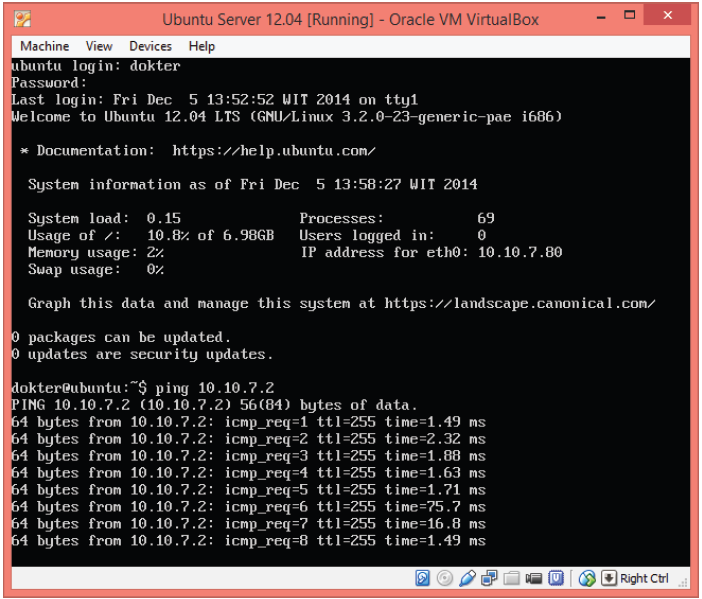702x599 pixels.
Task: Click the window resize grip corner
Action: click(683, 582)
